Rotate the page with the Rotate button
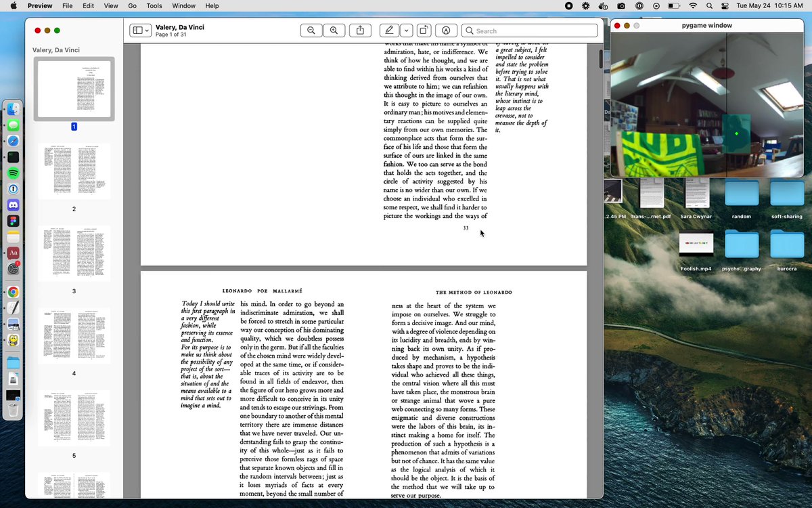 [x=423, y=30]
